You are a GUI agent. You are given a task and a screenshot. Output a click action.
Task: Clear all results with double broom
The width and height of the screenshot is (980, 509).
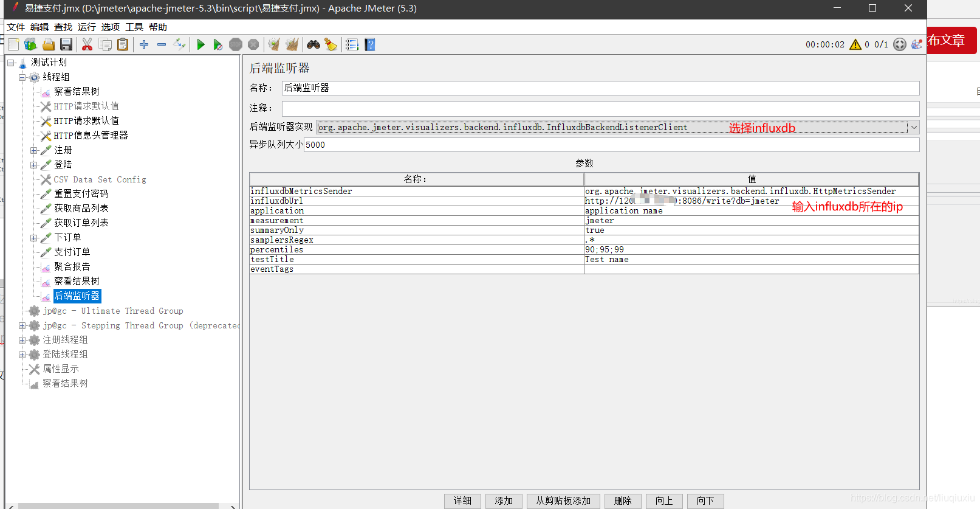point(292,44)
